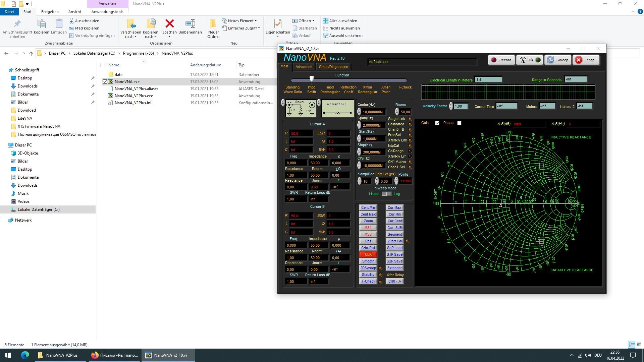This screenshot has height=362, width=644.
Task: Click the Zoom button
Action: 368,221
